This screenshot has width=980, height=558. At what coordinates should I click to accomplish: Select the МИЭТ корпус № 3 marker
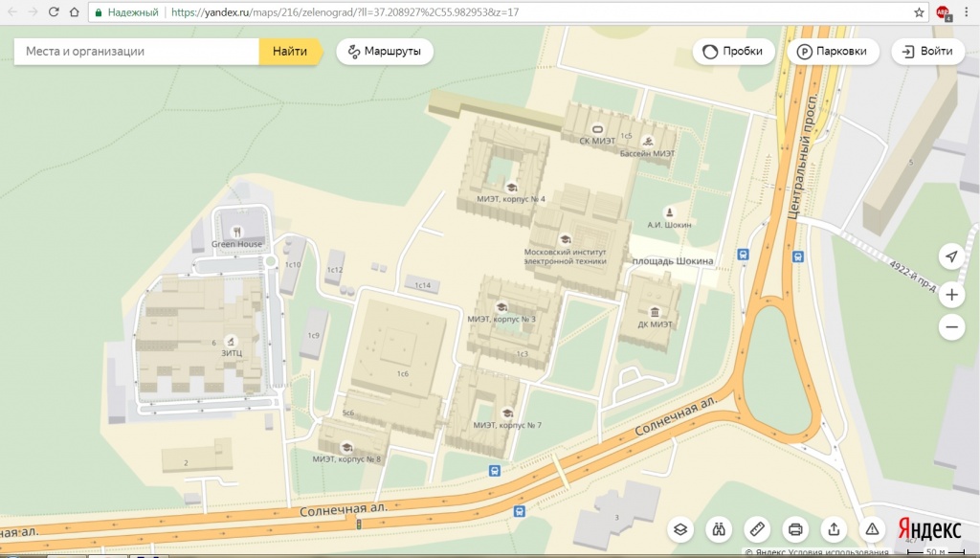(x=501, y=307)
